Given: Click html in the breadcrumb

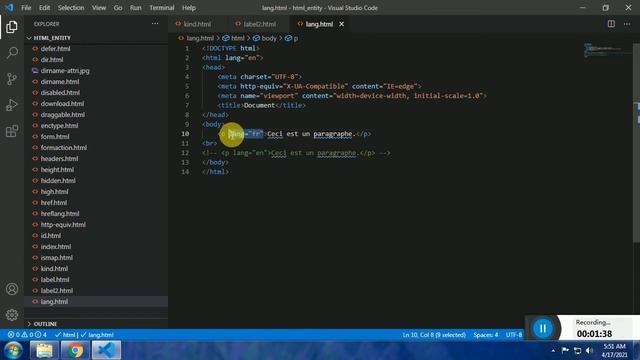Looking at the screenshot, I should point(238,38).
